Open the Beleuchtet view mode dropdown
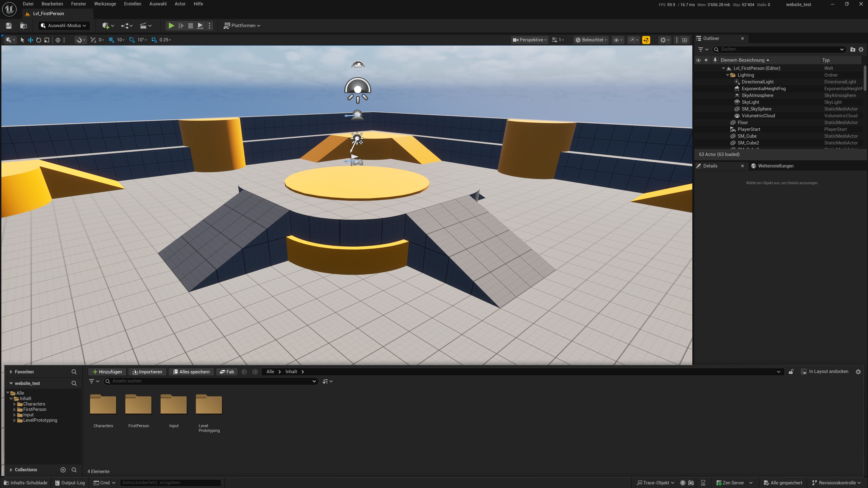The image size is (868, 488). pyautogui.click(x=591, y=40)
